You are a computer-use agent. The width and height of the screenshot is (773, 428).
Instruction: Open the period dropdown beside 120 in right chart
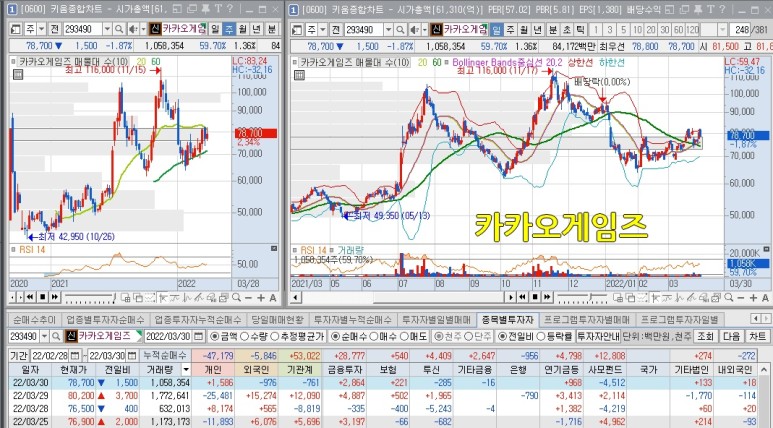click(x=723, y=30)
